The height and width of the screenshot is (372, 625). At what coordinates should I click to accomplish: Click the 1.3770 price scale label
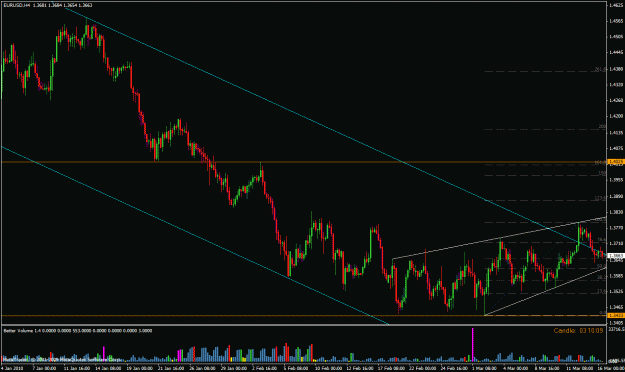(616, 228)
